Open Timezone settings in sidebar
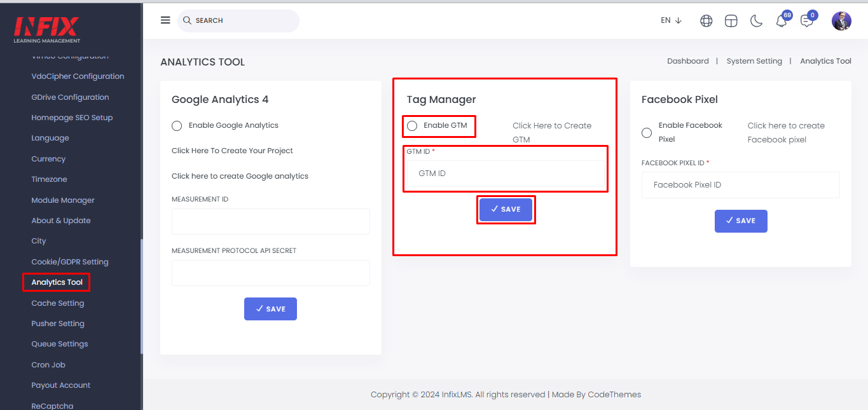This screenshot has width=868, height=410. click(x=49, y=179)
